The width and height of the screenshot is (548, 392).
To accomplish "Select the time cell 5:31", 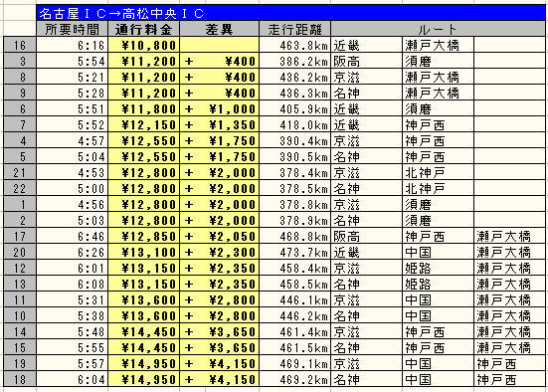I will click(73, 299).
